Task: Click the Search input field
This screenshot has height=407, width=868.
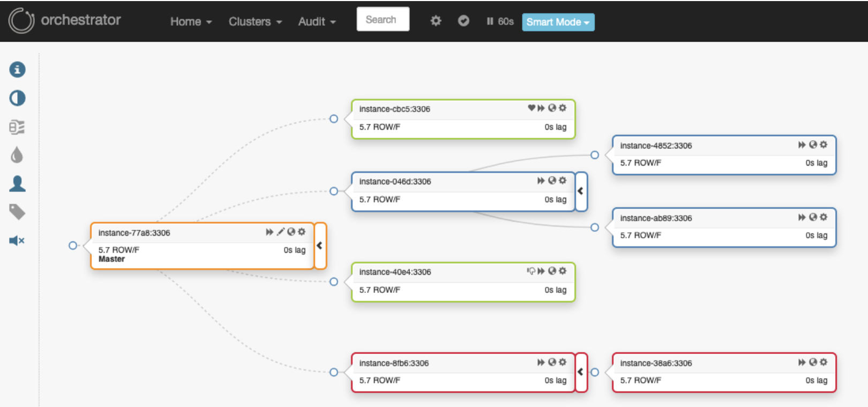Action: tap(383, 19)
